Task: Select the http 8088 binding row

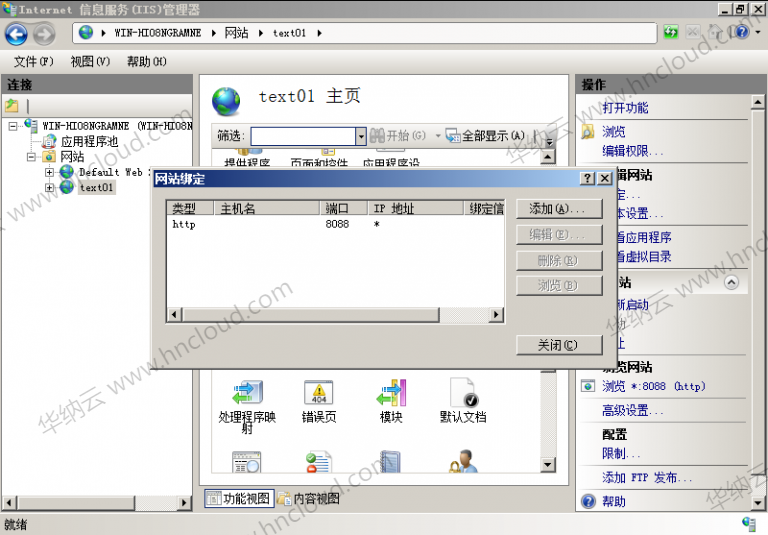Action: tap(336, 224)
